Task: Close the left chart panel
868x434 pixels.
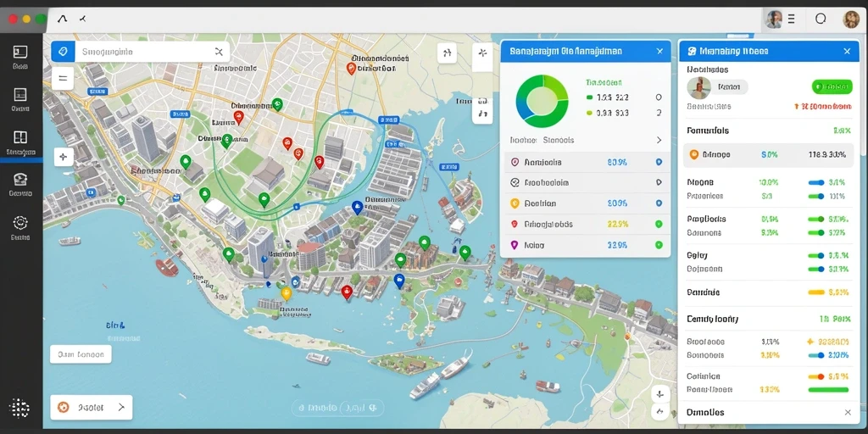Action: (659, 52)
